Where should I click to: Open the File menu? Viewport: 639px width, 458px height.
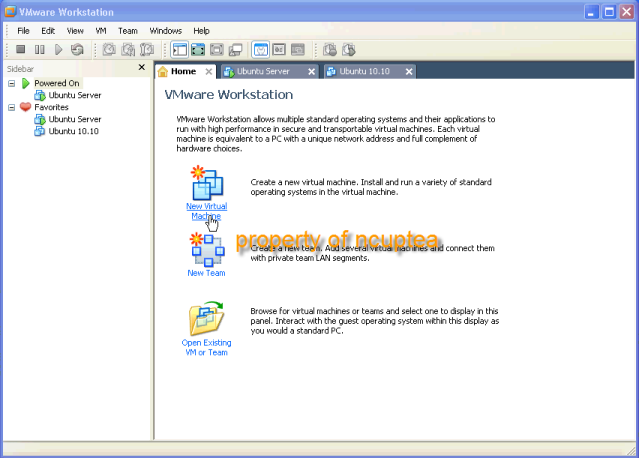tap(23, 31)
